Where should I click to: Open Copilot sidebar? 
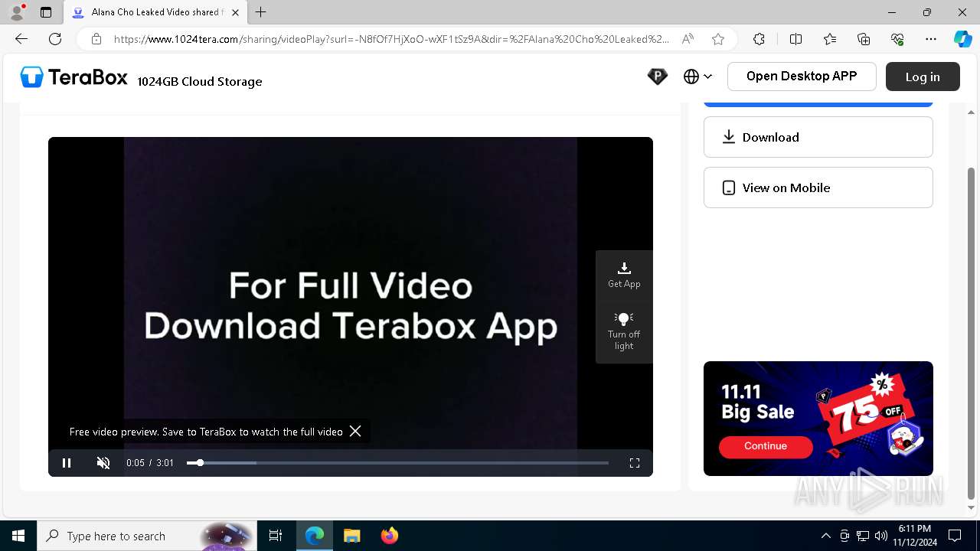(x=962, y=39)
